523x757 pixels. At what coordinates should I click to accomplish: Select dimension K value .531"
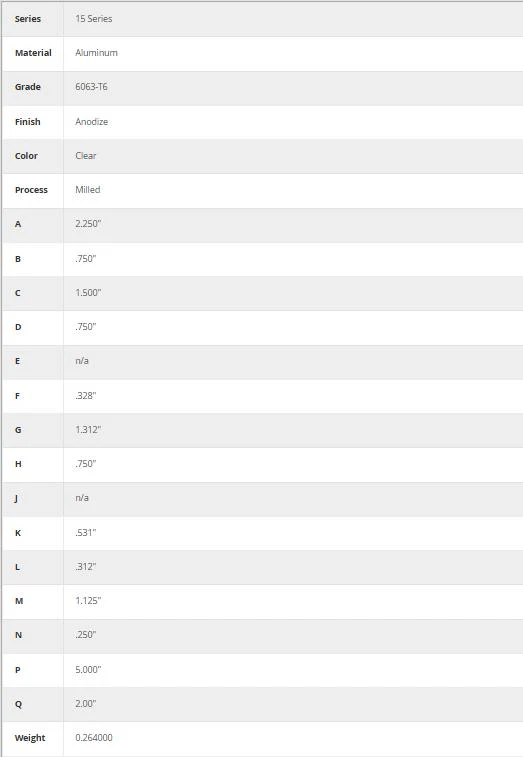[85, 533]
